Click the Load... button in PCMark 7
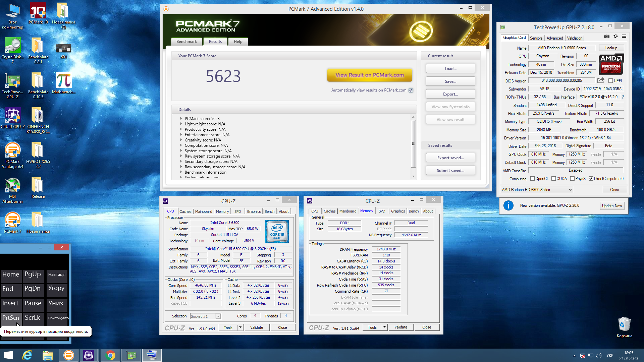The height and width of the screenshot is (362, 644). (x=450, y=69)
